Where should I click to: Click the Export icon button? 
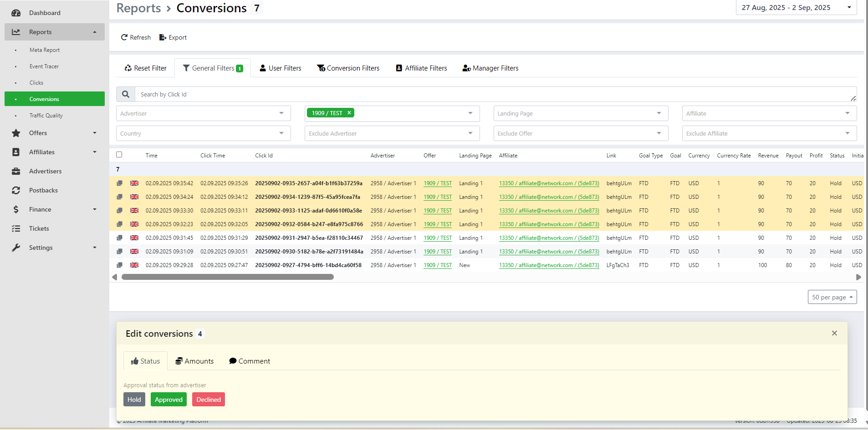pos(173,37)
